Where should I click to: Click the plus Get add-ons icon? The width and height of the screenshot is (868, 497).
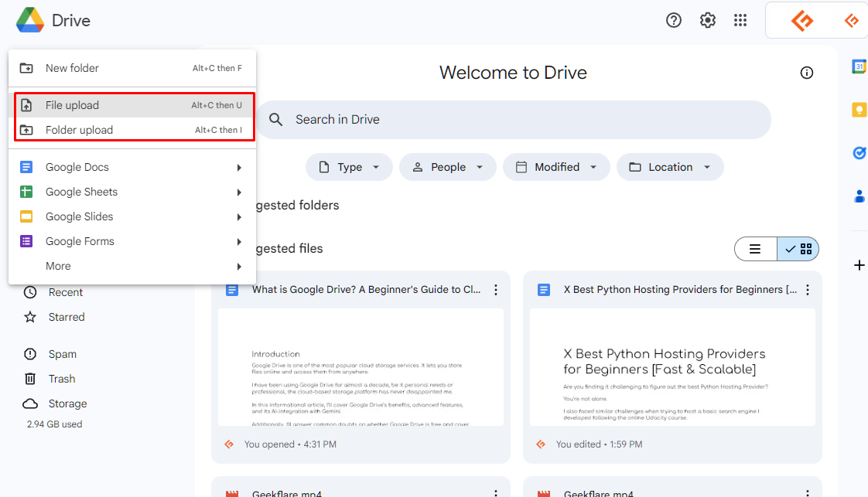[859, 265]
